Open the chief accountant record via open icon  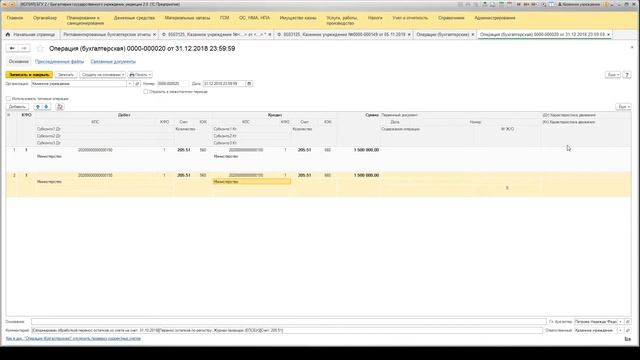628,322
